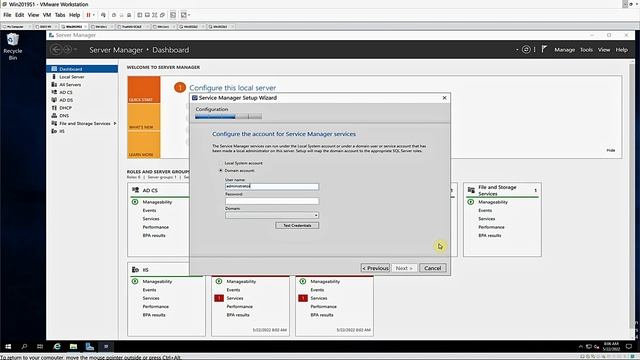Viewport: 640px width, 360px height.
Task: Close the Service Manager Setup Wizard
Action: click(444, 98)
